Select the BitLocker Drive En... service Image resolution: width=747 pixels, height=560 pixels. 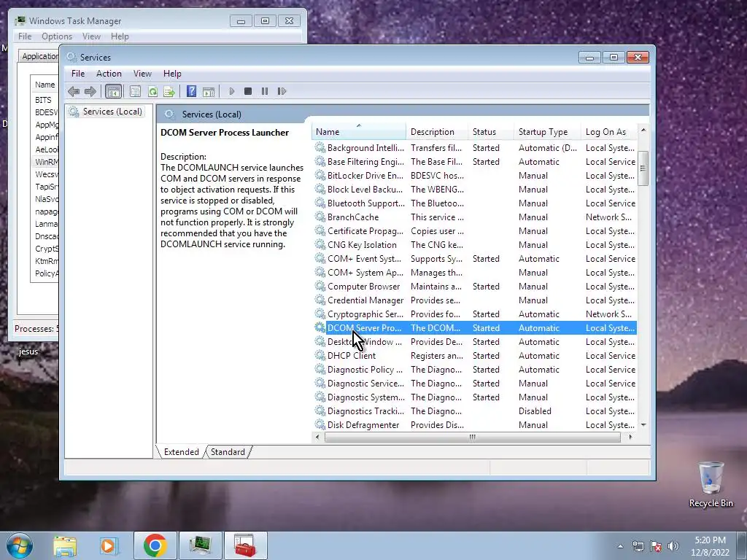[475, 176]
